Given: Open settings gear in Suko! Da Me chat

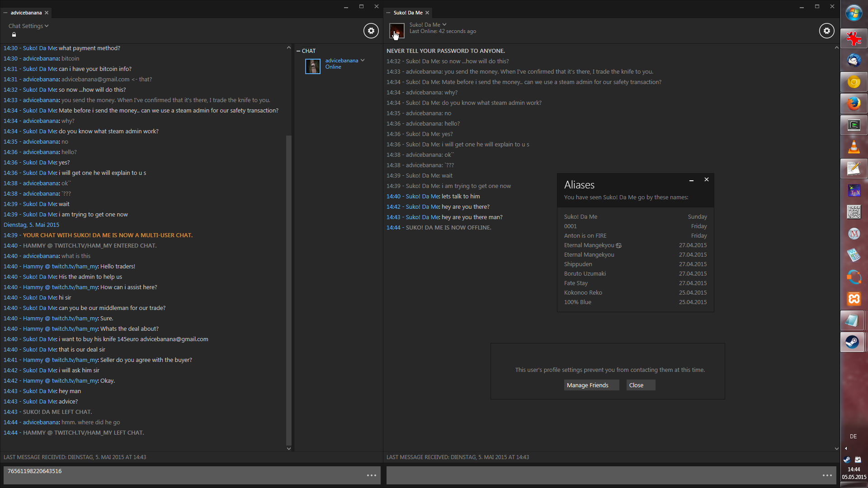Looking at the screenshot, I should point(826,31).
